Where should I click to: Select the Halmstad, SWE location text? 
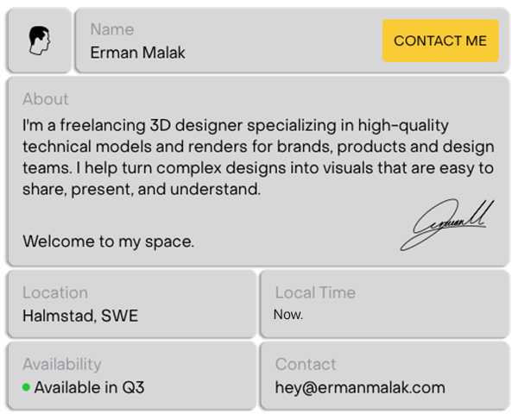(80, 316)
